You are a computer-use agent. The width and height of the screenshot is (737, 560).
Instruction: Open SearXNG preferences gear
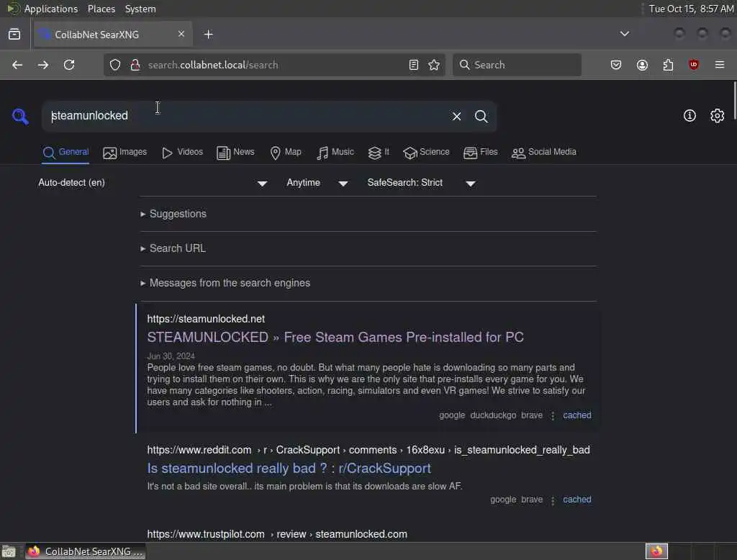718,116
